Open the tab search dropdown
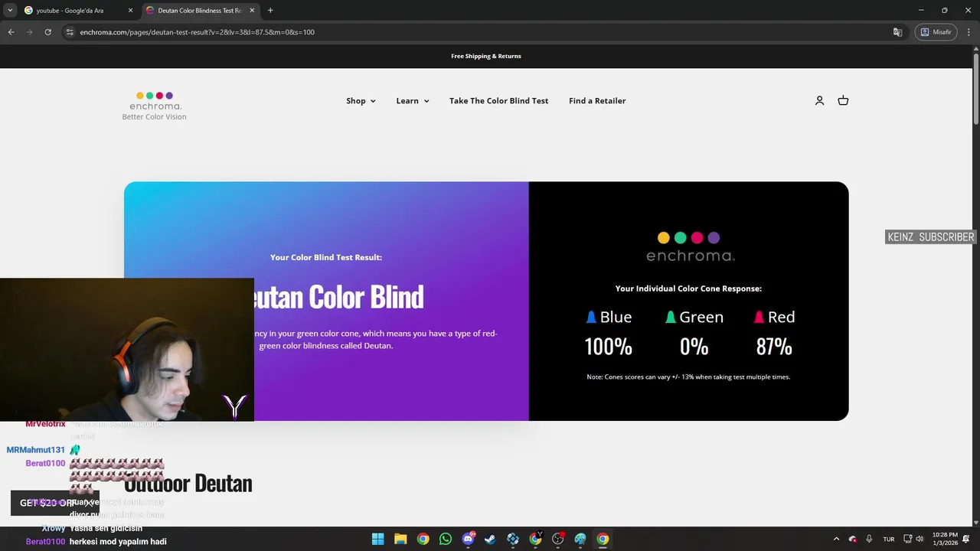The image size is (980, 551). point(10,11)
